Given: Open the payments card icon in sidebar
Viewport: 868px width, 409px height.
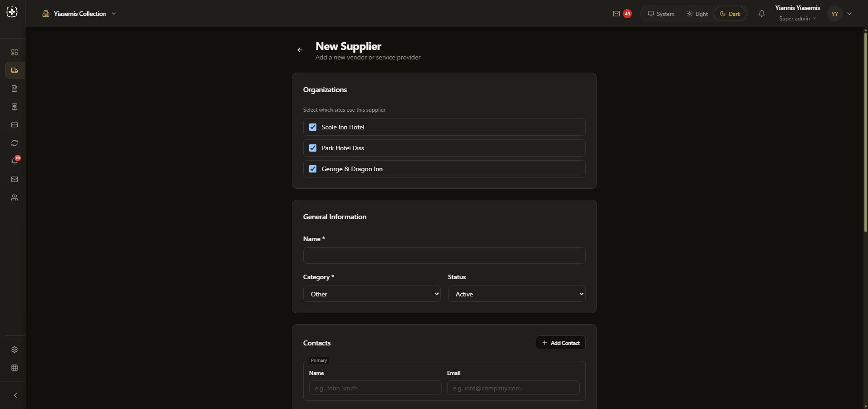Looking at the screenshot, I should pyautogui.click(x=15, y=125).
